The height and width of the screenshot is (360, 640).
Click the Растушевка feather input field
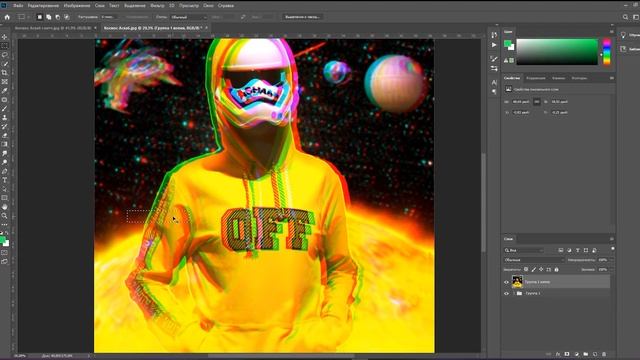[x=109, y=17]
